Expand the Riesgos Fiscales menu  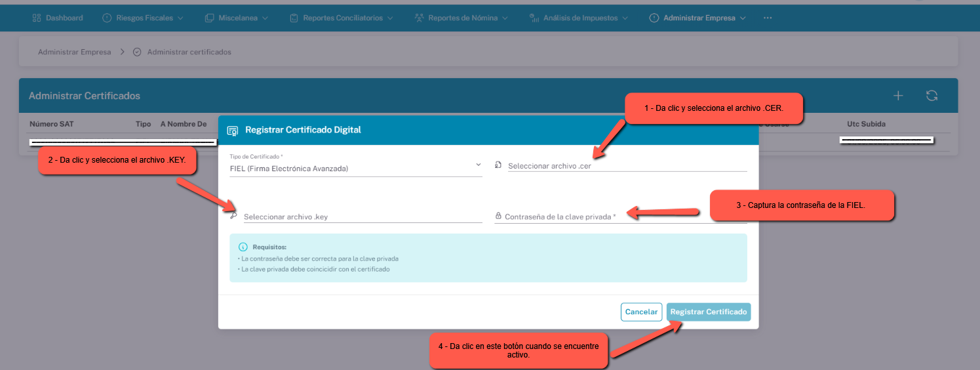(143, 18)
